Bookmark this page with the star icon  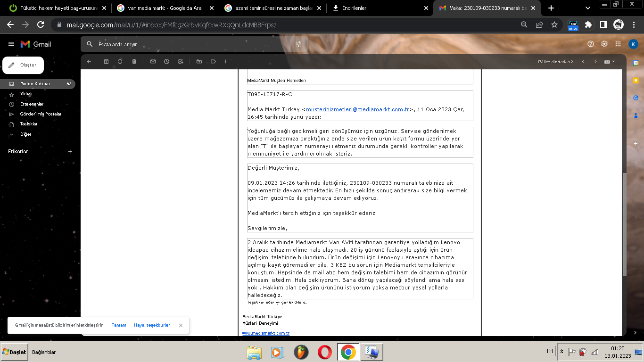tap(554, 25)
